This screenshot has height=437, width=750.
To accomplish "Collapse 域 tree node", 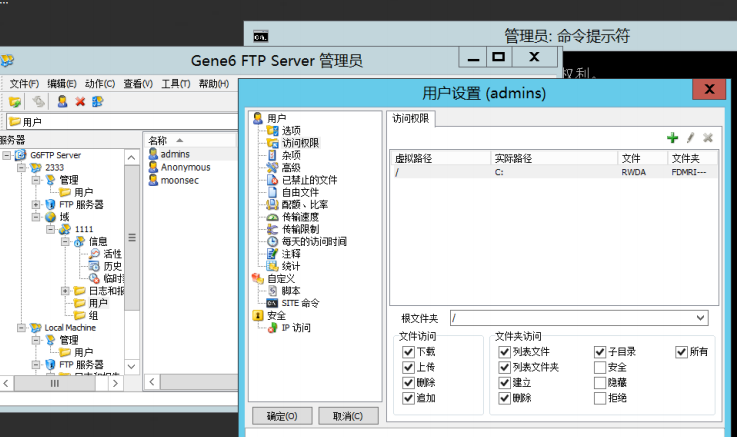I will 36,217.
